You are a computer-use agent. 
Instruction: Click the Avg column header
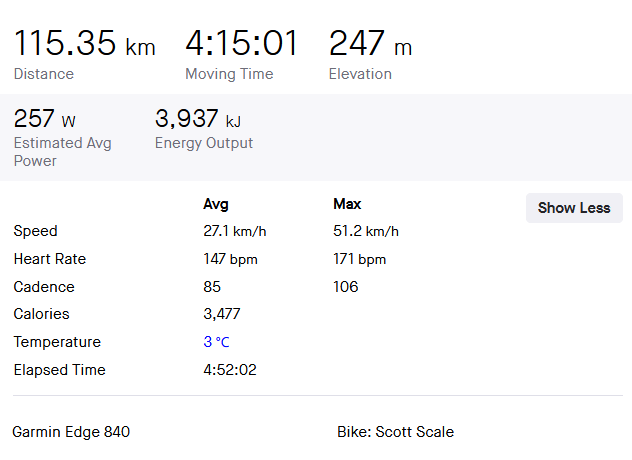tap(216, 204)
